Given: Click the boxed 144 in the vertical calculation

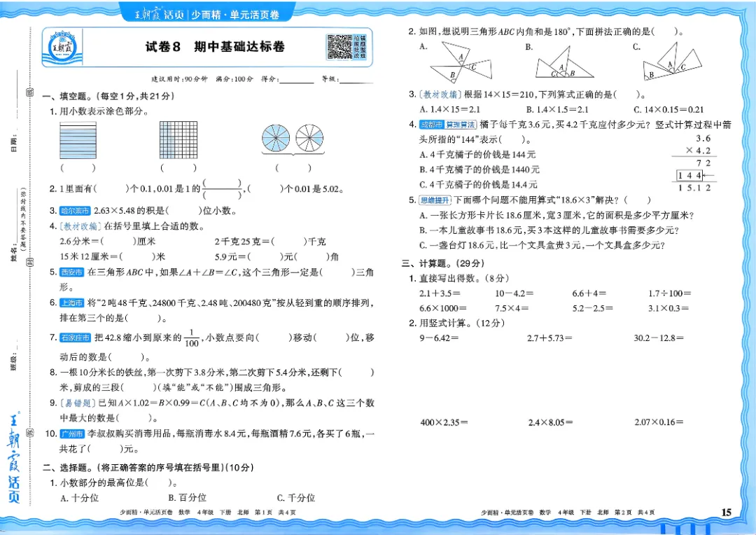Looking at the screenshot, I should coord(689,176).
